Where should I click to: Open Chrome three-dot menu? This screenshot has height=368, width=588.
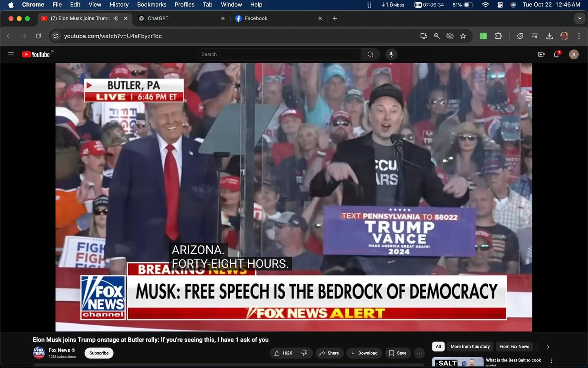[579, 36]
